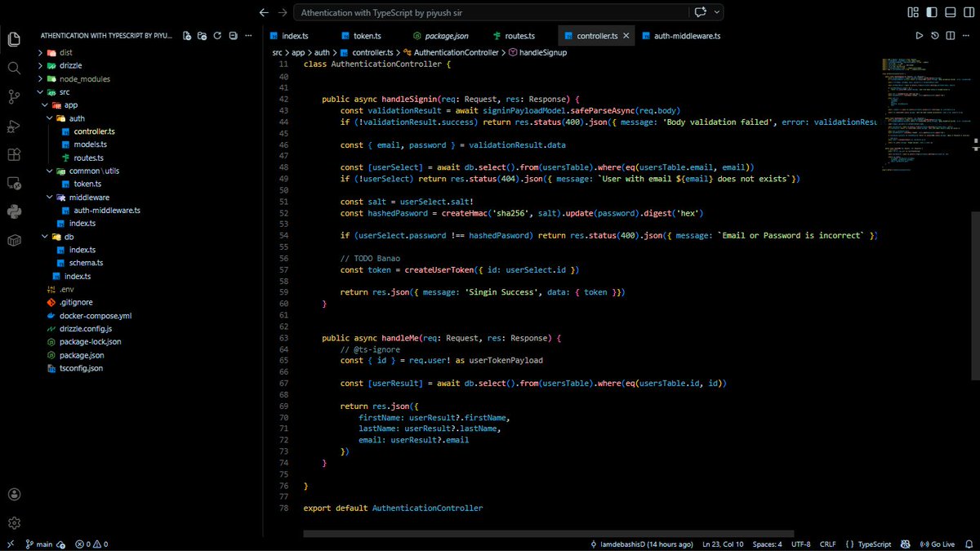Split the editor to the right
This screenshot has width=980, height=551.
[x=951, y=36]
